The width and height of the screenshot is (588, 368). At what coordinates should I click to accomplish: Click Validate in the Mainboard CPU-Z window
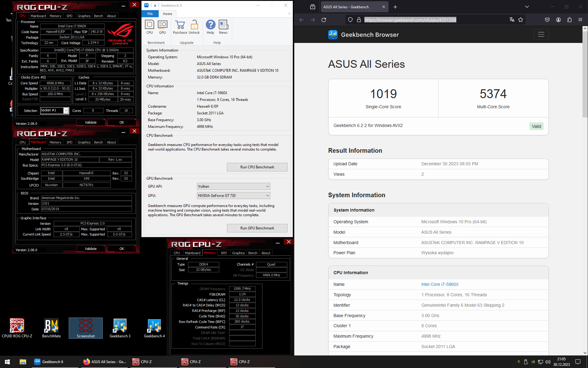tap(91, 249)
